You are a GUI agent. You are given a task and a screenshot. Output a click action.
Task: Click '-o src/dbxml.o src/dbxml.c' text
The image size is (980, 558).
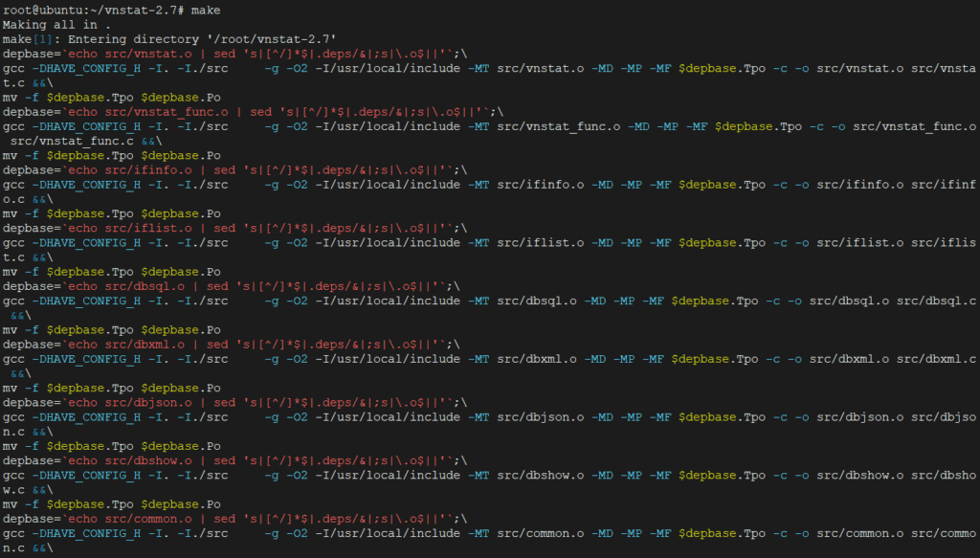pyautogui.click(x=881, y=359)
